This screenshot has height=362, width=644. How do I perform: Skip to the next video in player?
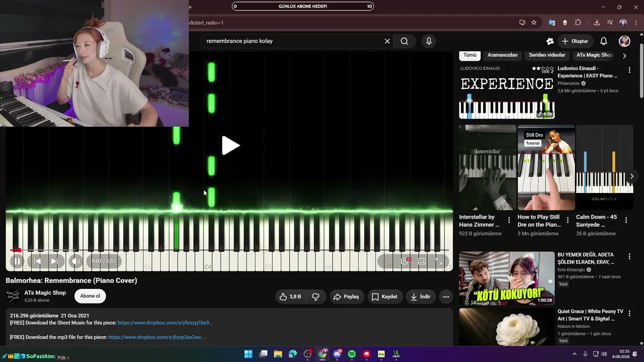pos(54,261)
